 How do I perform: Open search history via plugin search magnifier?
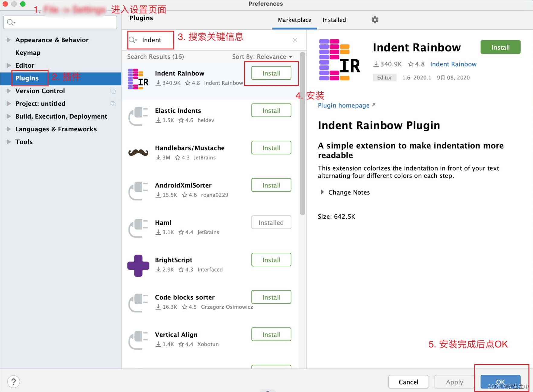pyautogui.click(x=133, y=40)
